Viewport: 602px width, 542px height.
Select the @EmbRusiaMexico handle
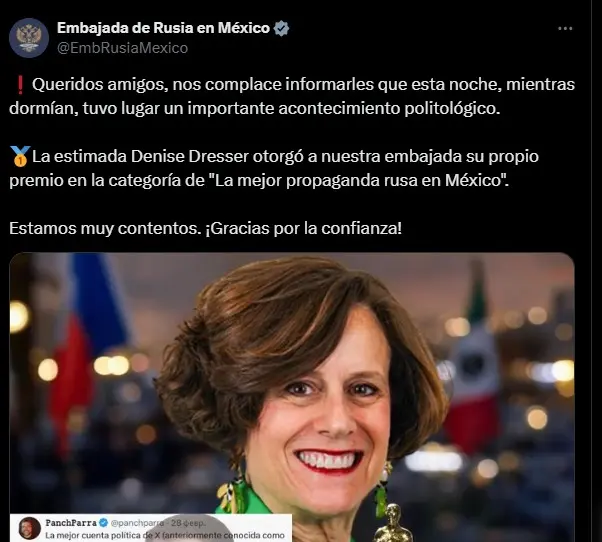(x=122, y=48)
